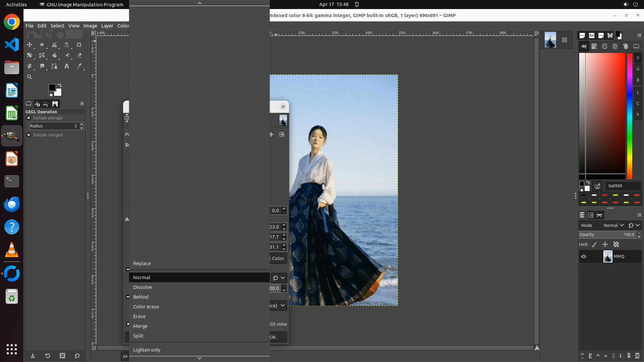Select the Color Picker tool
Image resolution: width=644 pixels, height=362 pixels.
pos(79,66)
